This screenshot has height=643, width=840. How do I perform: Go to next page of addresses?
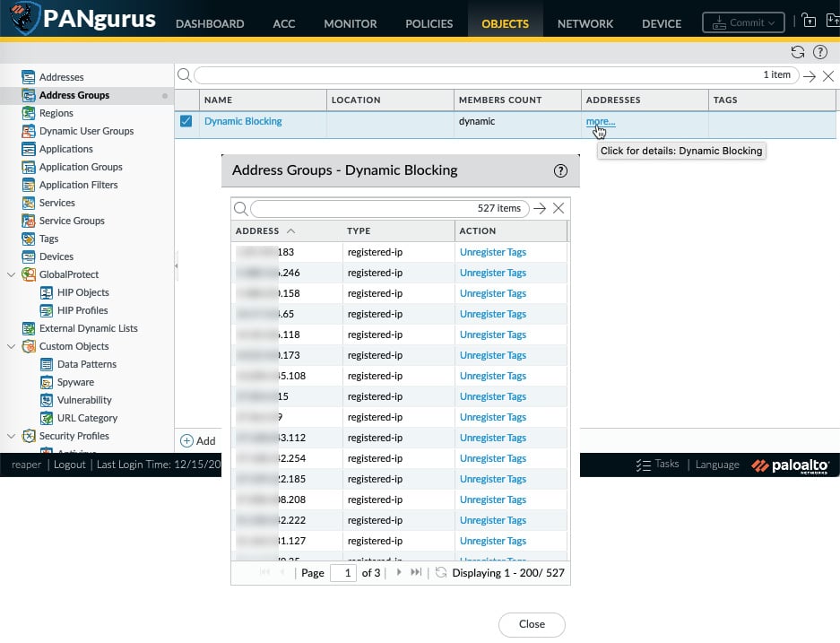(x=399, y=572)
